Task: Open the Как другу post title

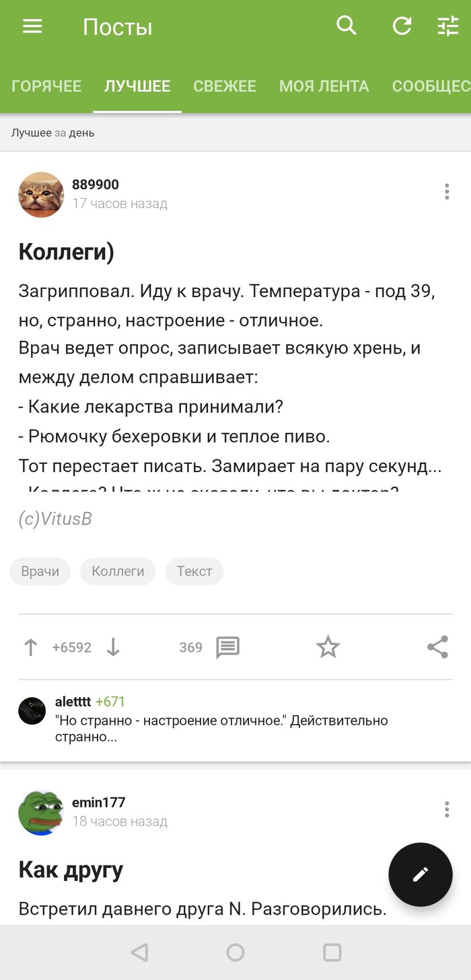Action: tap(71, 870)
